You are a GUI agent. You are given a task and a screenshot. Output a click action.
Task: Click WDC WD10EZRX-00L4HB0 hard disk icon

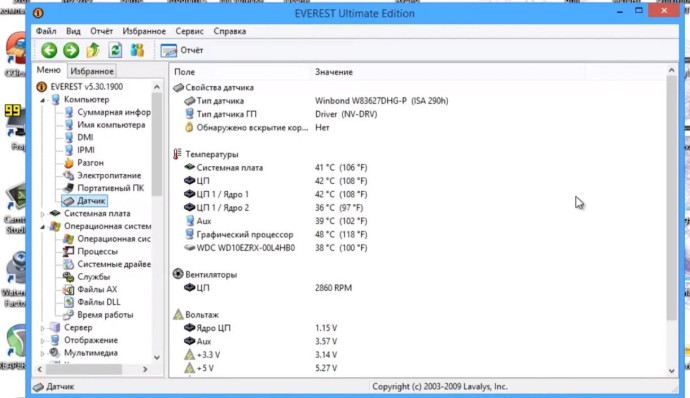(190, 248)
